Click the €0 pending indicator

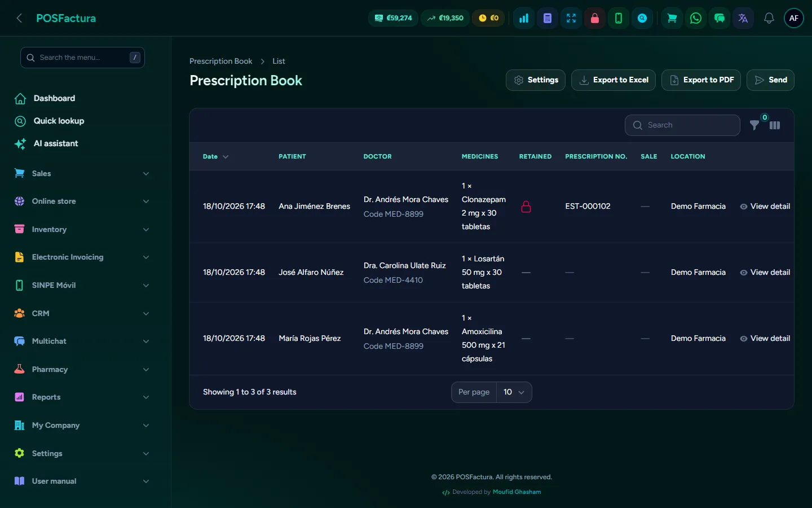pyautogui.click(x=488, y=18)
